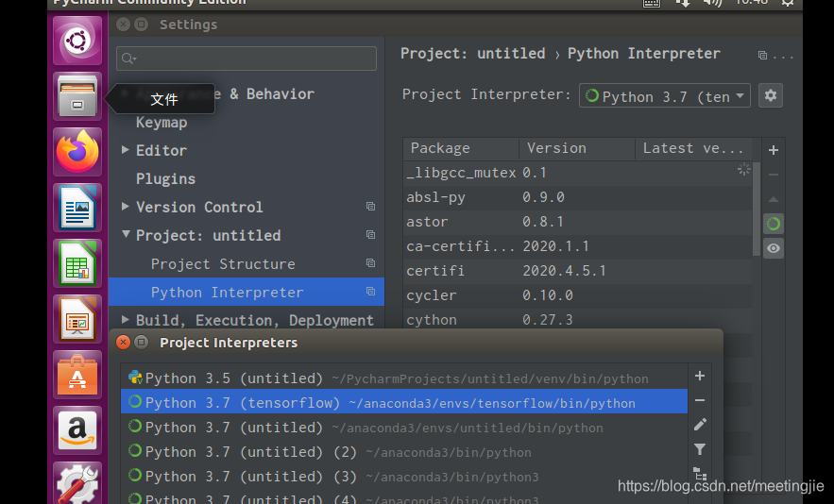
Task: Expand Build, Execution, Deployment section
Action: click(x=126, y=320)
